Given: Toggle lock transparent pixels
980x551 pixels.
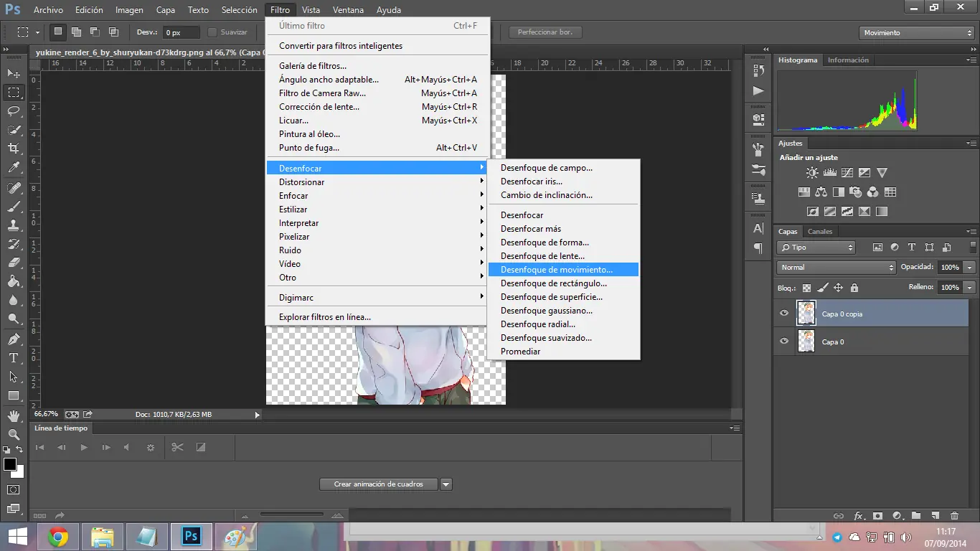Looking at the screenshot, I should pyautogui.click(x=807, y=288).
